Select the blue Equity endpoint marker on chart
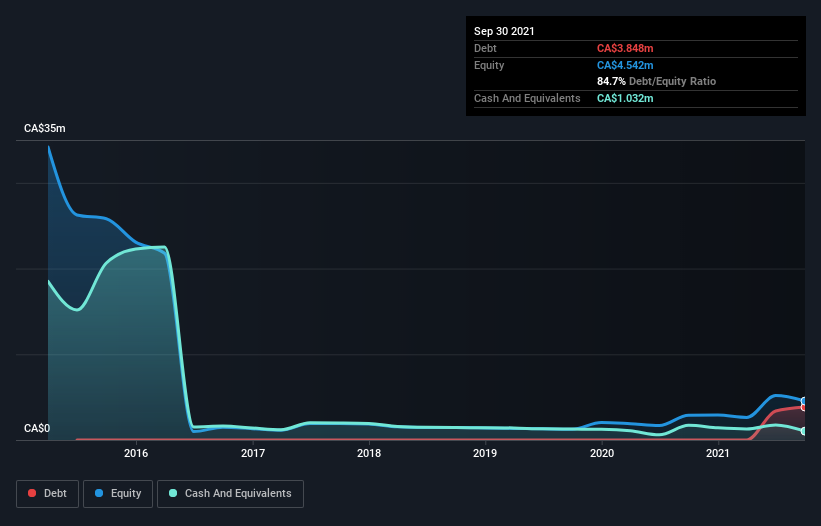 pos(804,401)
